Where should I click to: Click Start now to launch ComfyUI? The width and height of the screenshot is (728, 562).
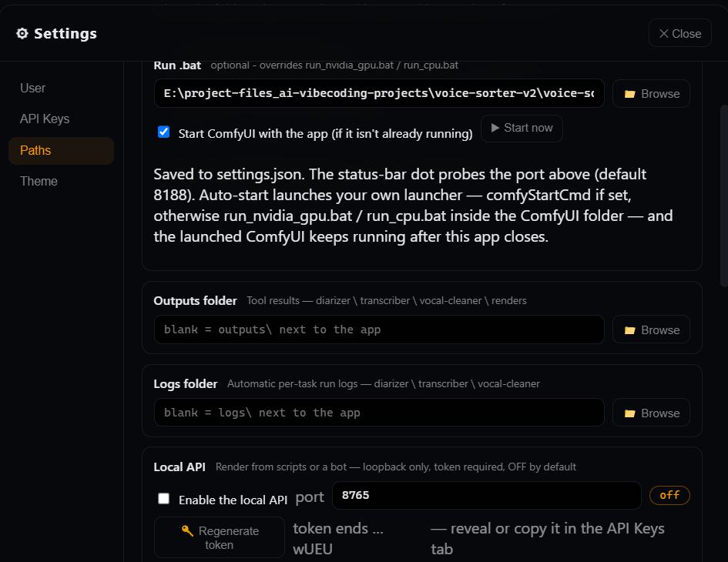(x=522, y=128)
